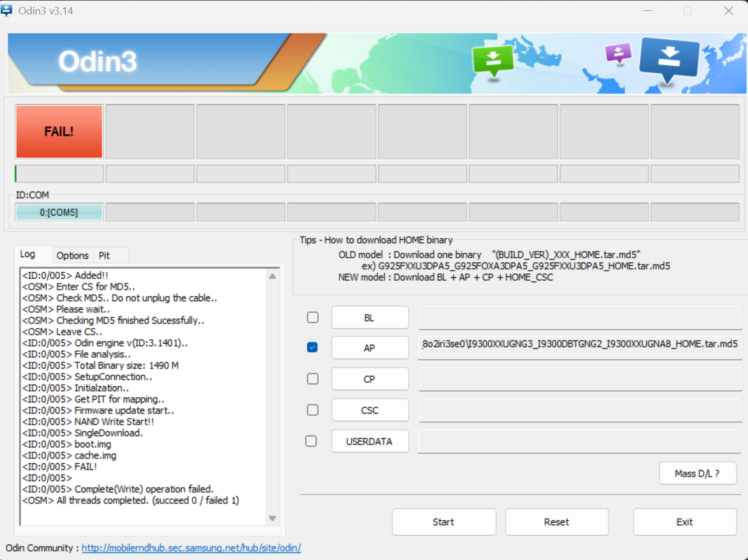This screenshot has width=748, height=560.
Task: Open the Options tab
Action: [x=73, y=255]
